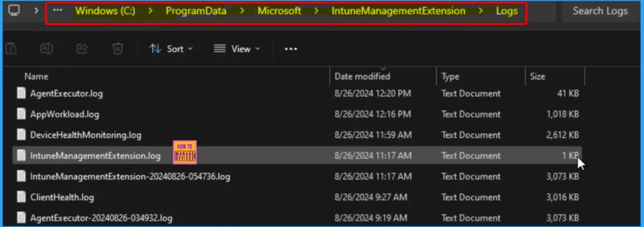
Task: Click the Search Logs input field
Action: [600, 11]
